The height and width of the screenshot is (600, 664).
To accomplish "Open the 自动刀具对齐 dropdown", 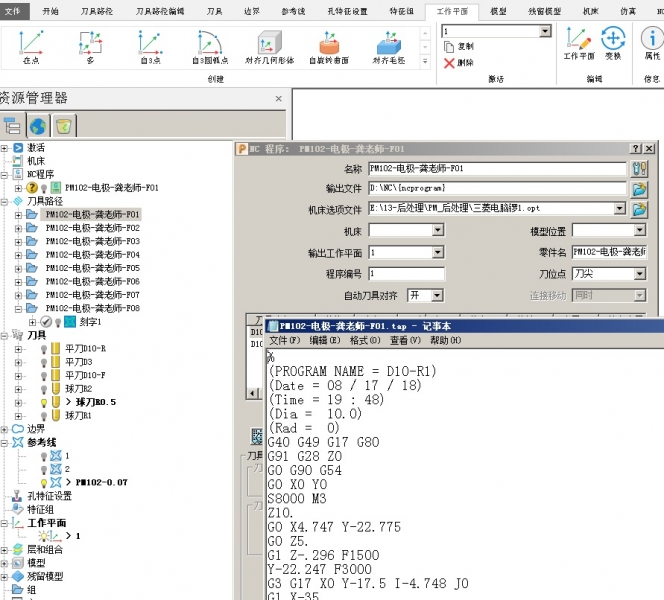I will coord(437,295).
